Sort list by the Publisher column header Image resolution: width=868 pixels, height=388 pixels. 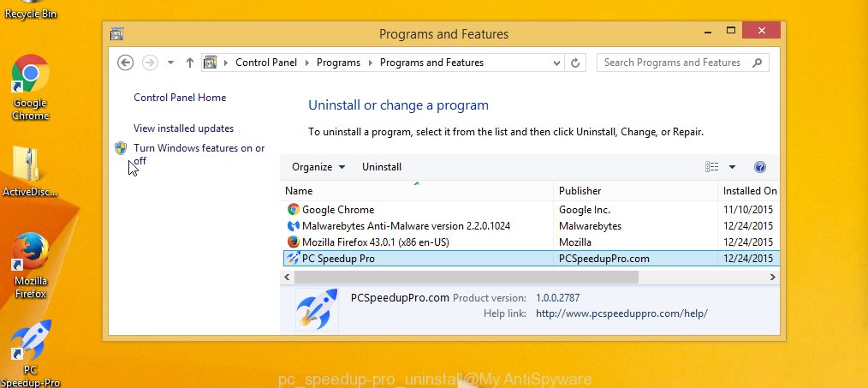coord(580,191)
